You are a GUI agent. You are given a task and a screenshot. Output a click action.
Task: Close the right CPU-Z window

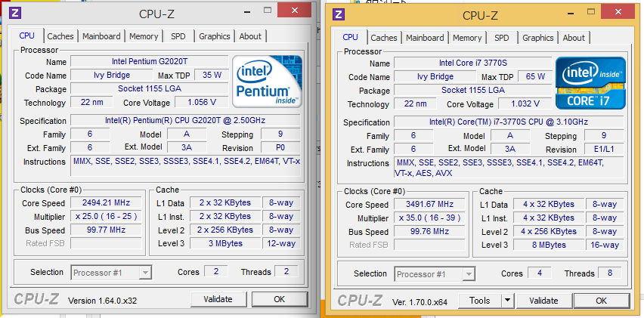[617, 11]
